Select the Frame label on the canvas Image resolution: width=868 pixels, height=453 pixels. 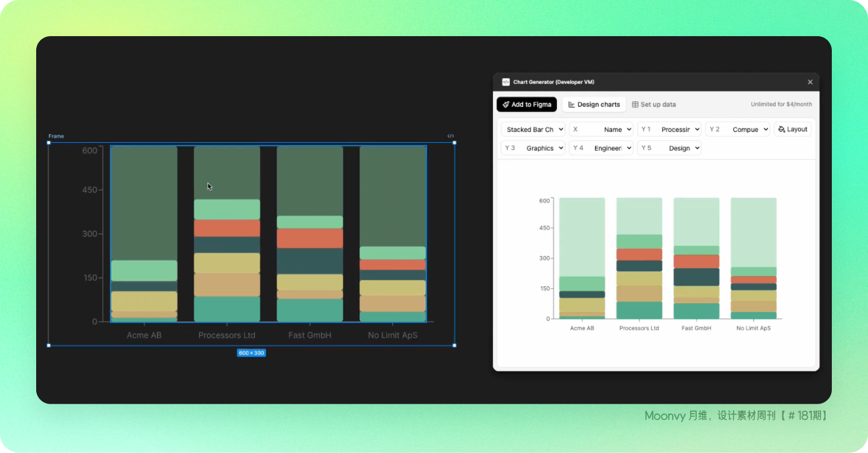click(x=56, y=137)
